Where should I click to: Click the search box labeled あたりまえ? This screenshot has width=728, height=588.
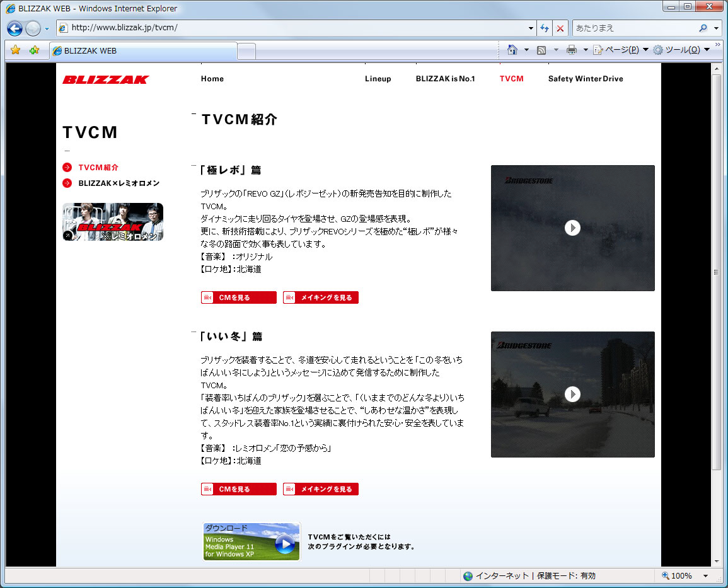[635, 28]
